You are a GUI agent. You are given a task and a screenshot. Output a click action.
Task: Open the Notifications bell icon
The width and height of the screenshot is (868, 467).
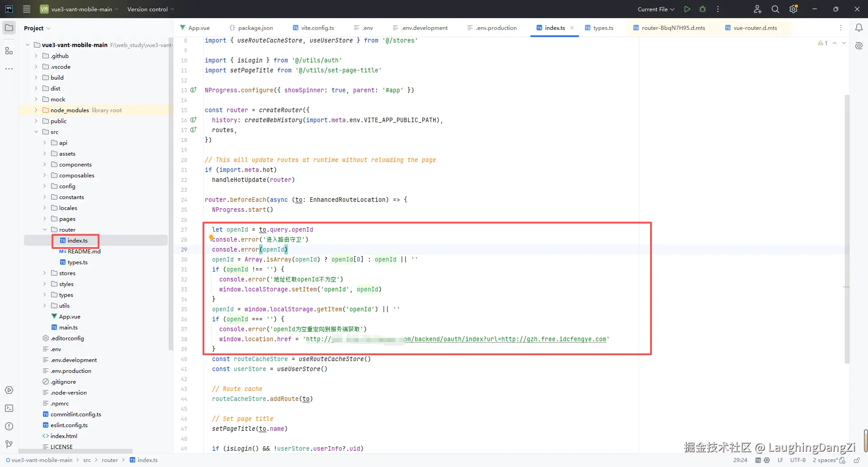[859, 28]
